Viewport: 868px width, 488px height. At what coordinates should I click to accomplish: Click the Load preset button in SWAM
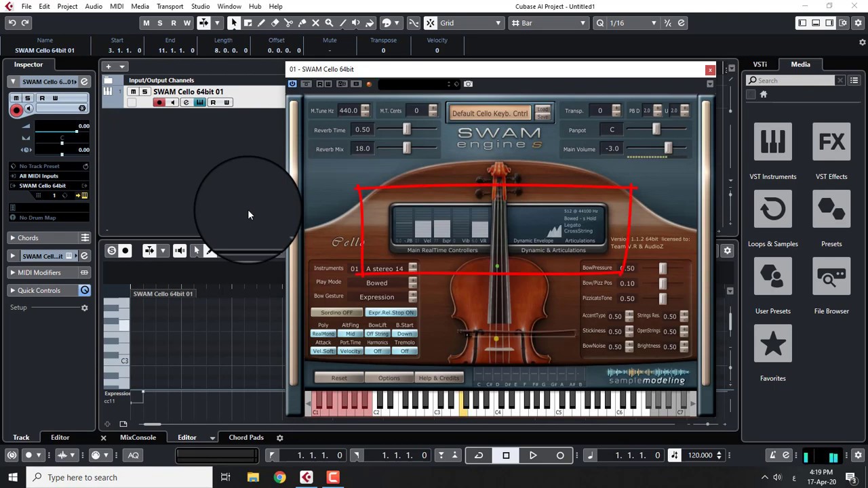pyautogui.click(x=542, y=109)
